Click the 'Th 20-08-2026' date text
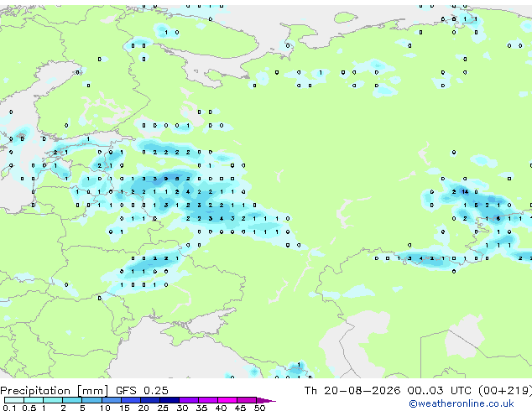Viewport: 532px width, 411px height. click(x=352, y=390)
